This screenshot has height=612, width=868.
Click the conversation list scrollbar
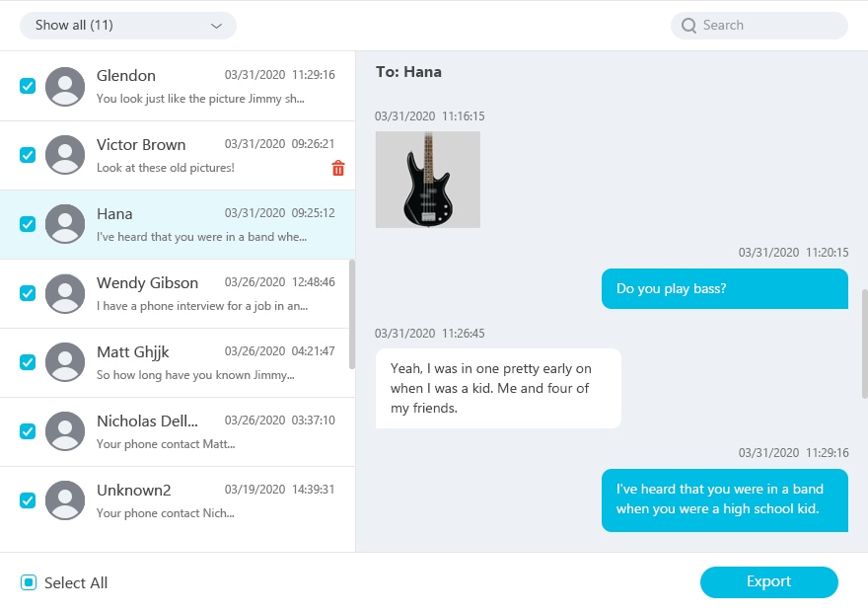coord(352,314)
